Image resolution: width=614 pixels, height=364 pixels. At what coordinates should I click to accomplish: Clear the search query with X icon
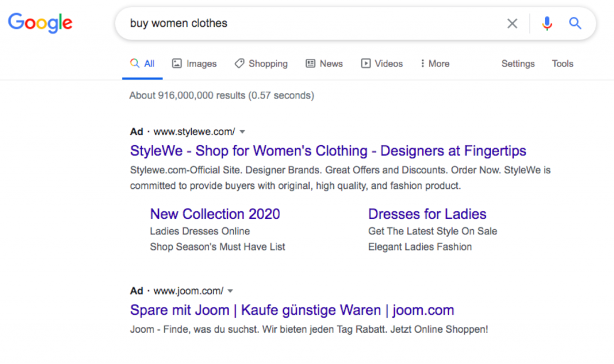[x=512, y=23]
